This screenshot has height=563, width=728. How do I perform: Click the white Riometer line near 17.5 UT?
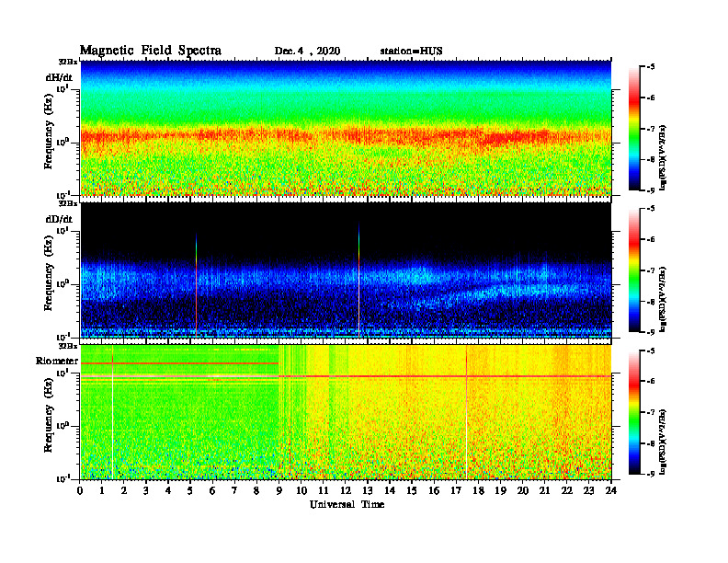point(466,412)
